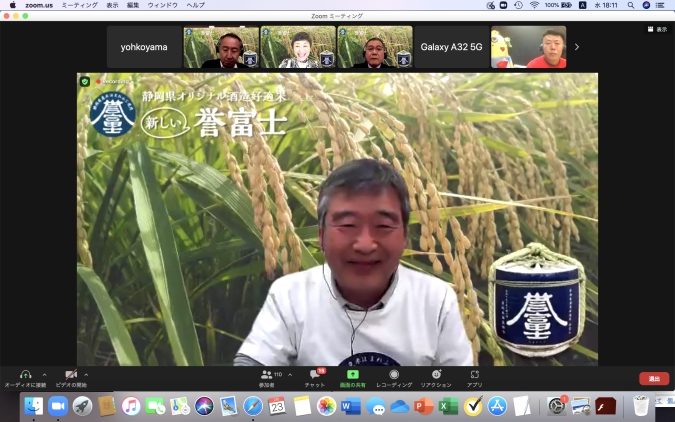This screenshot has width=675, height=422.
Task: Open FaceTime in the Dock
Action: (155, 406)
